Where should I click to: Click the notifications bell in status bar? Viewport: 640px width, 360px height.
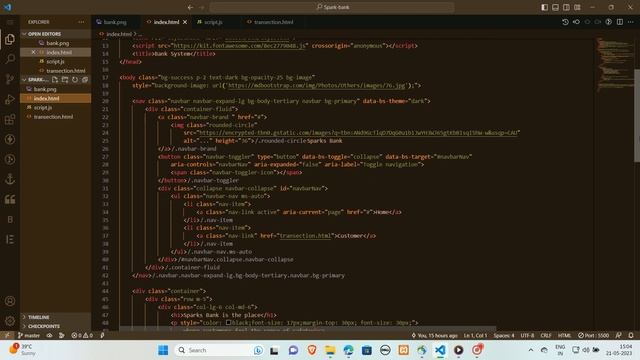[x=631, y=335]
